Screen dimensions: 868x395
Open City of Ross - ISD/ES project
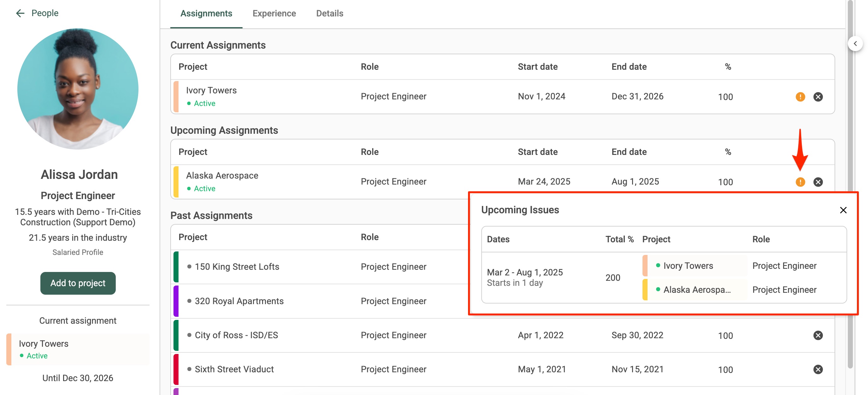coord(236,335)
